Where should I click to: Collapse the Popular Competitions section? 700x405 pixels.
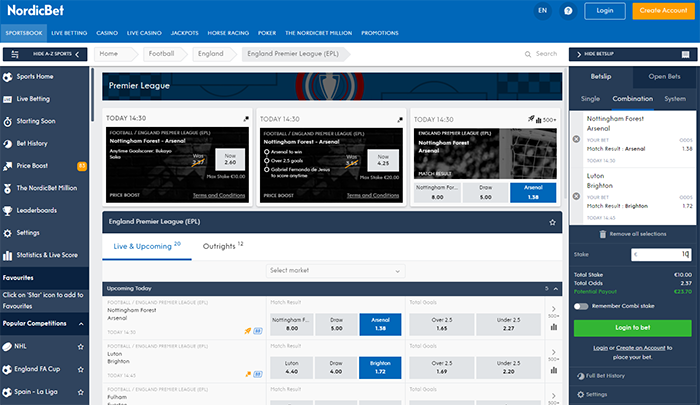82,324
